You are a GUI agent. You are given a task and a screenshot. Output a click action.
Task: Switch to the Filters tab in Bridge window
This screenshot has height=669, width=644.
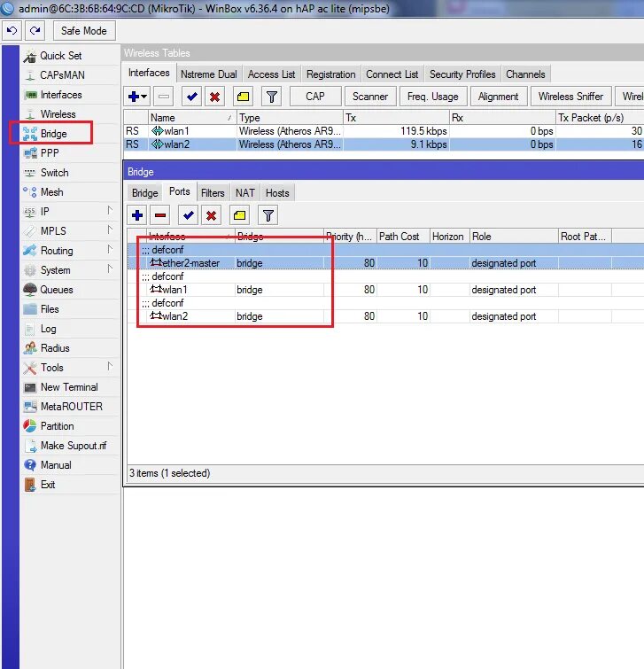213,193
